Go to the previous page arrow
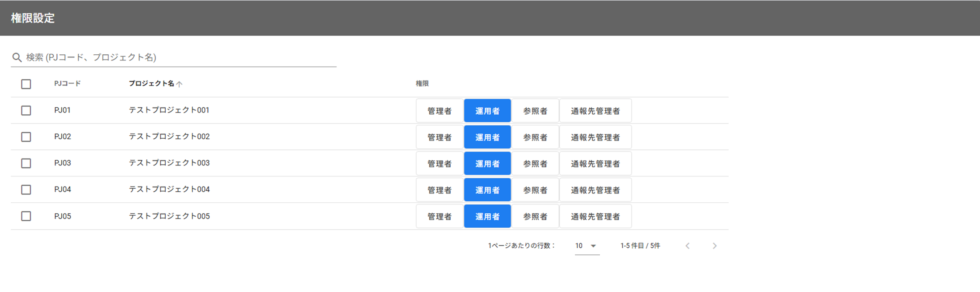 point(688,246)
